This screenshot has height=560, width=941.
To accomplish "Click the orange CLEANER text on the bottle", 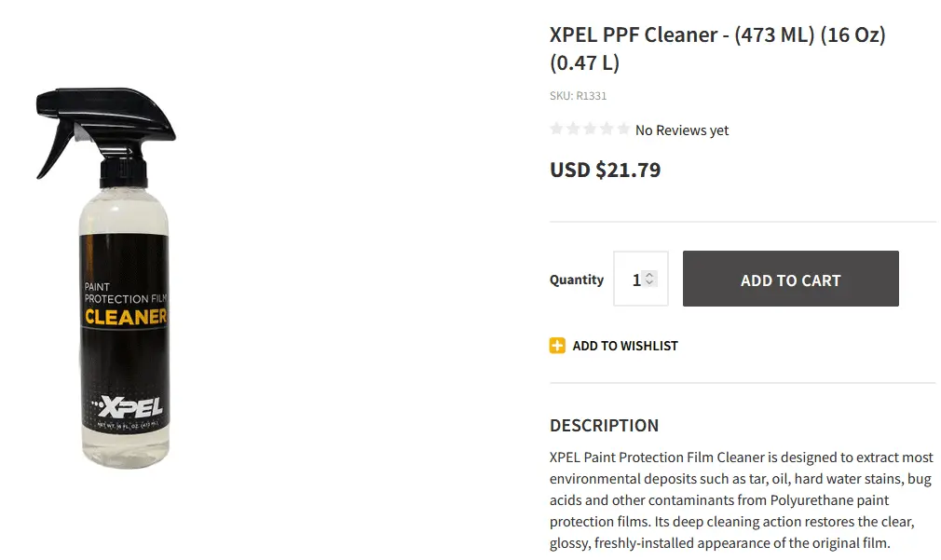I will [125, 317].
